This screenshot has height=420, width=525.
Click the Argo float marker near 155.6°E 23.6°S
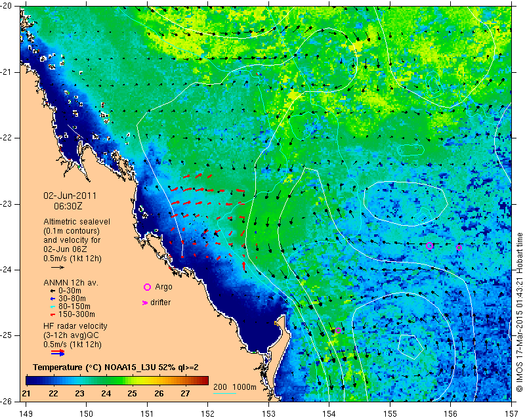point(430,245)
